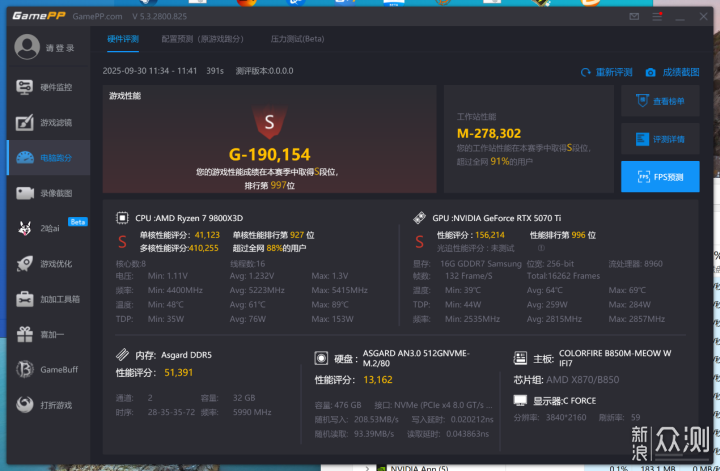
Task: Click the memory score 51,391
Action: [179, 373]
